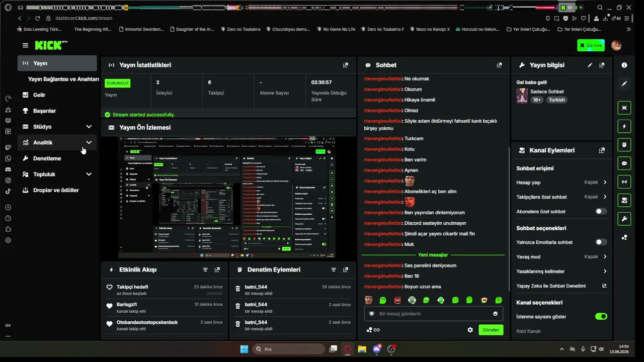This screenshot has width=644, height=362.
Task: Toggle Abonelere özel sohbet switch
Action: (x=601, y=212)
